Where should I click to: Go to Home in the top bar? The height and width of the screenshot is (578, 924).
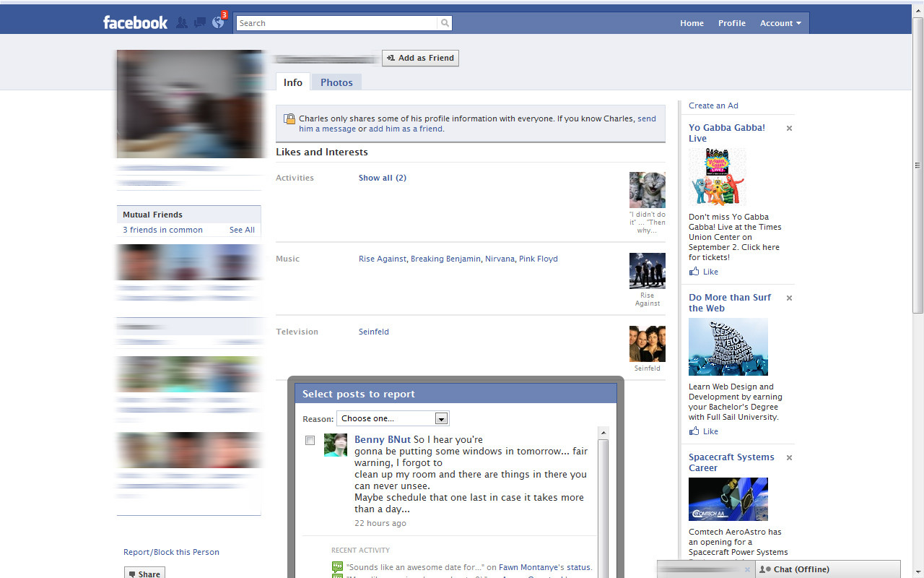pyautogui.click(x=692, y=23)
